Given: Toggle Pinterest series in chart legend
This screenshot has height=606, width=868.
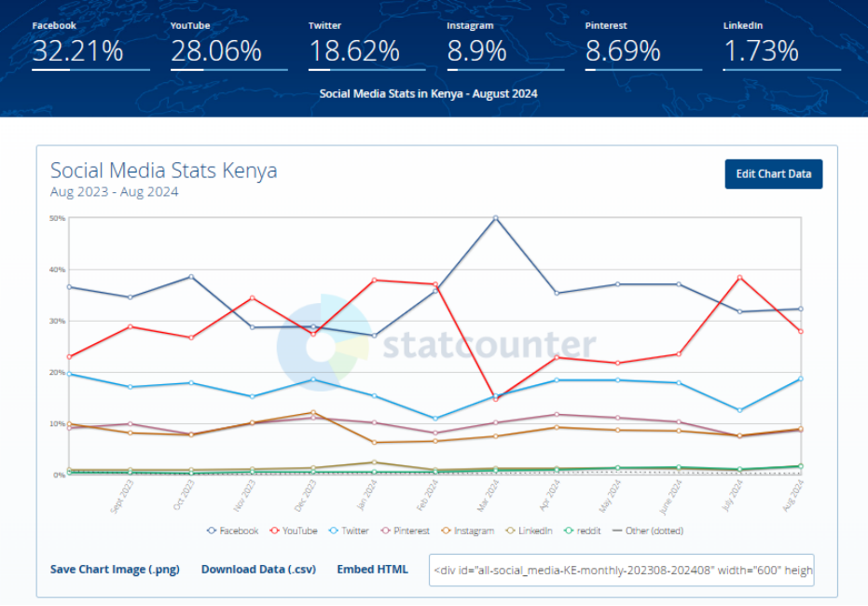Looking at the screenshot, I should pyautogui.click(x=406, y=530).
